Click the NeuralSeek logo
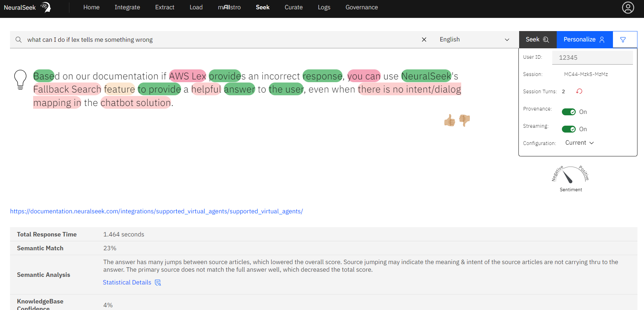This screenshot has height=310, width=644. [27, 7]
